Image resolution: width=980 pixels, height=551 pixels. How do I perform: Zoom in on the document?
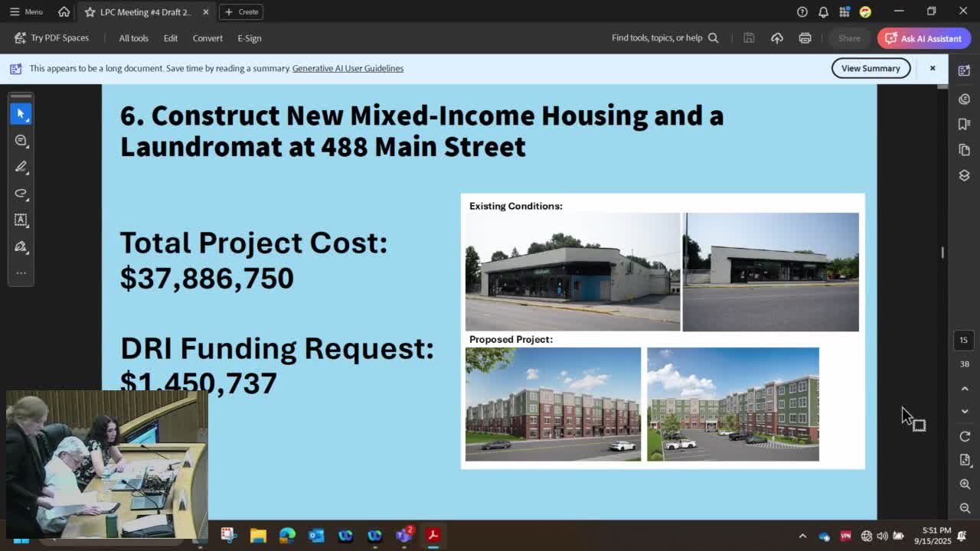964,484
